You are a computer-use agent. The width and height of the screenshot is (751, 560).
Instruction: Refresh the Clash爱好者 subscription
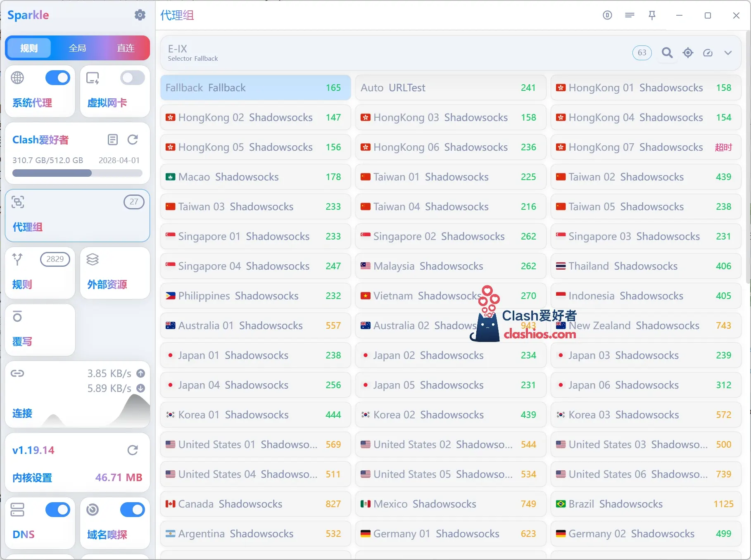[133, 140]
